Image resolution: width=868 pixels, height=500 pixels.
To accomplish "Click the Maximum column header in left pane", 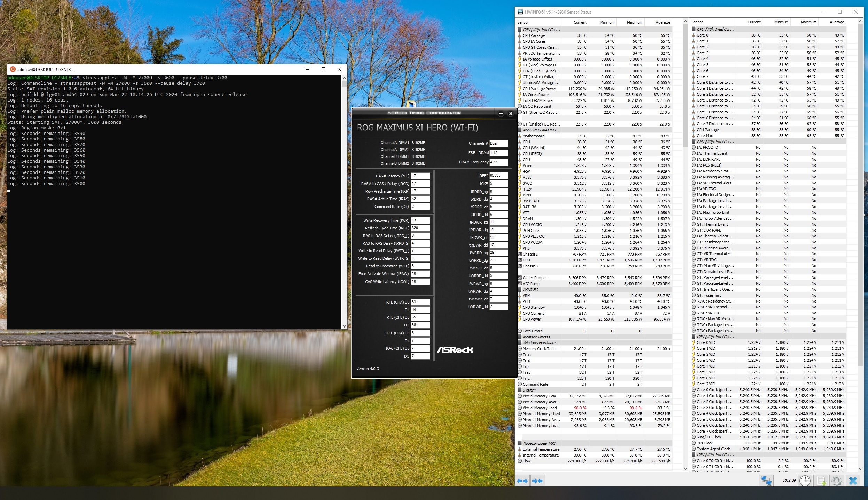I will pyautogui.click(x=634, y=22).
